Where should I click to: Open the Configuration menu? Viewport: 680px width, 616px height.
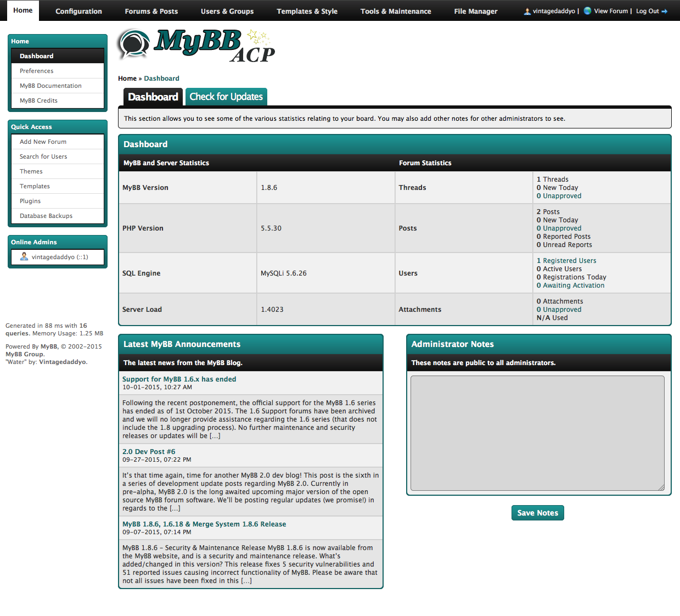tap(78, 11)
